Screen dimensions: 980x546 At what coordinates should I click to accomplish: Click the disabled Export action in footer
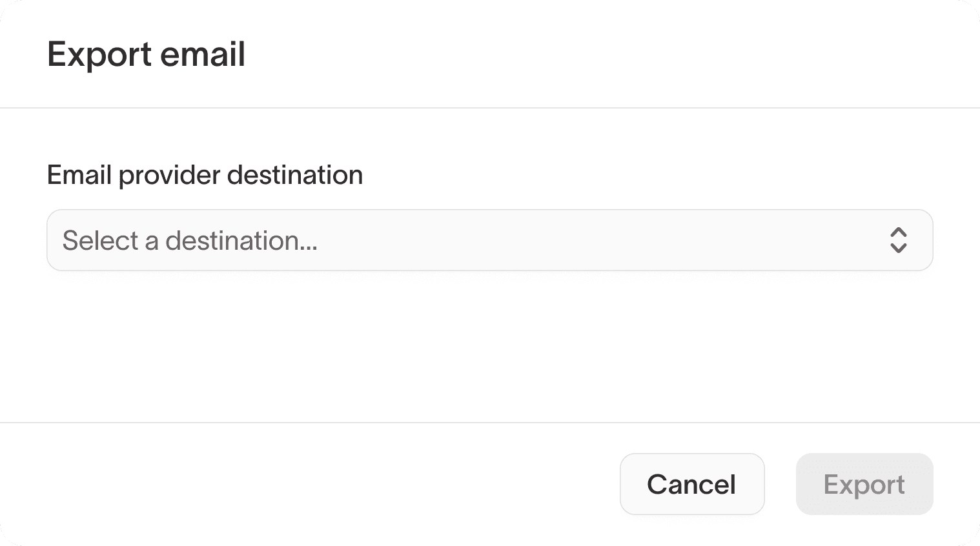(864, 484)
